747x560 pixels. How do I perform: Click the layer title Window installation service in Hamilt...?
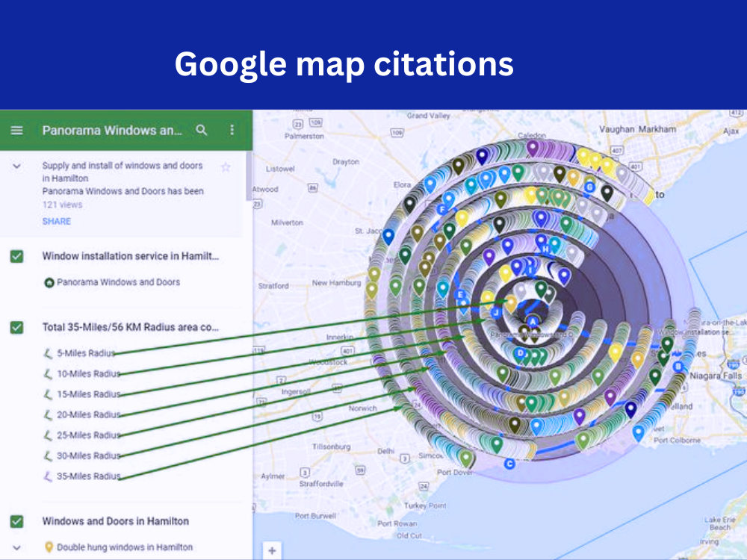coord(131,256)
